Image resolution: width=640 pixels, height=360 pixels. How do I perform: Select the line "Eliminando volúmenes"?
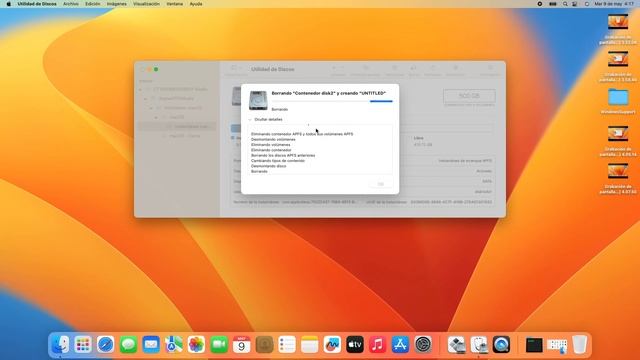pos(271,144)
